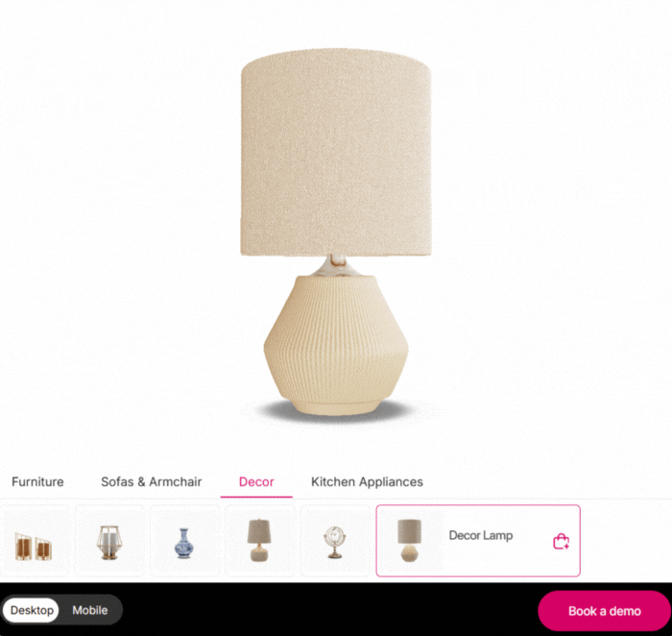The width and height of the screenshot is (672, 636).
Task: Open the Sofas & Armchair tab
Action: [152, 481]
